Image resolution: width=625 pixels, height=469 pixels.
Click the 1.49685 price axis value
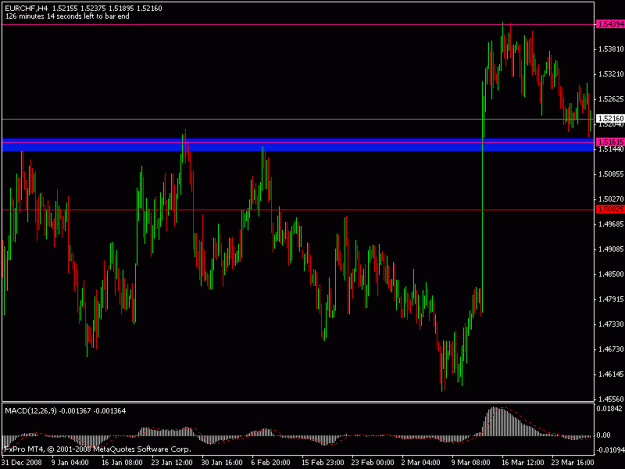click(x=611, y=224)
